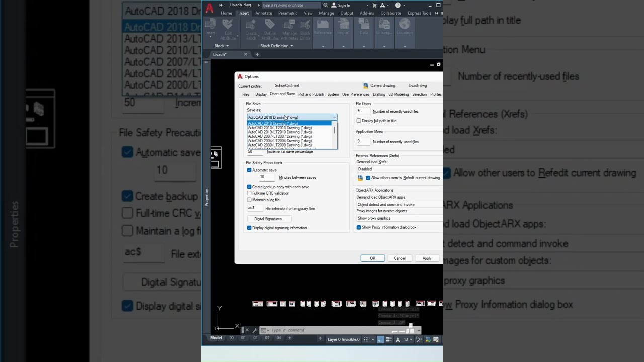This screenshot has width=644, height=362.
Task: Select AutoCAD 2013/LT2013 Drawing format
Action: pos(289,128)
